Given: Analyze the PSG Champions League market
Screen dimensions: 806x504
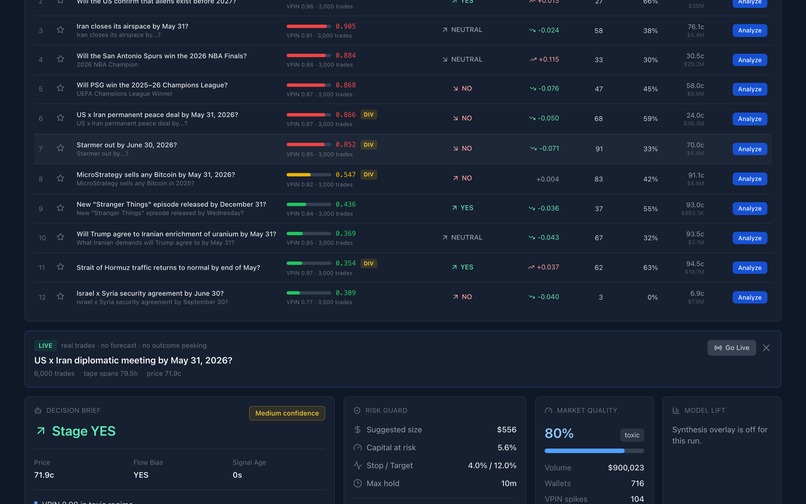Looking at the screenshot, I should 749,89.
